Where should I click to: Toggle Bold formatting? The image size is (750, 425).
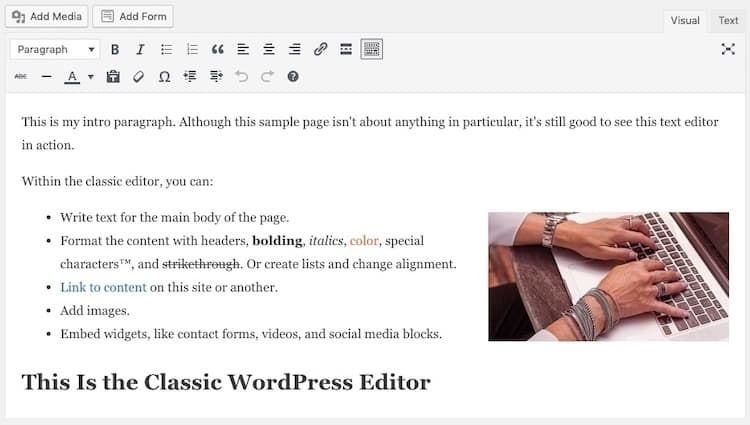click(115, 49)
